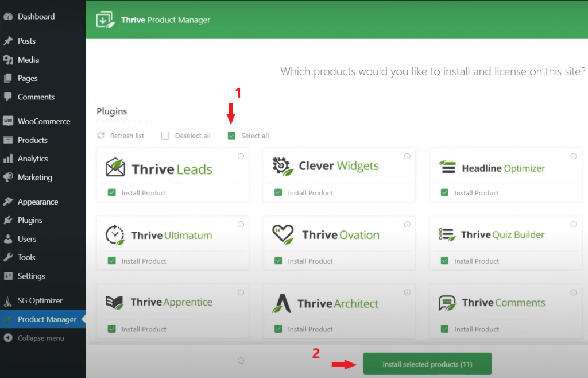The height and width of the screenshot is (378, 588).
Task: Uncheck Install Product for Thrive Leads
Action: [112, 192]
